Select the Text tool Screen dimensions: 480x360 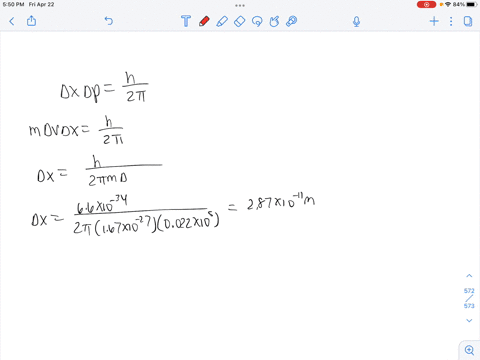coord(186,21)
